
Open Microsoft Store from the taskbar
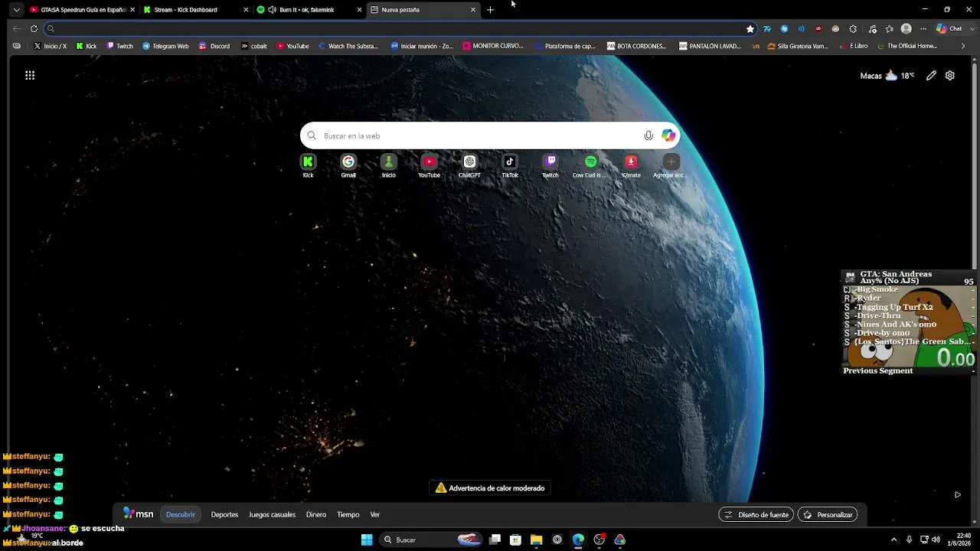tap(516, 540)
